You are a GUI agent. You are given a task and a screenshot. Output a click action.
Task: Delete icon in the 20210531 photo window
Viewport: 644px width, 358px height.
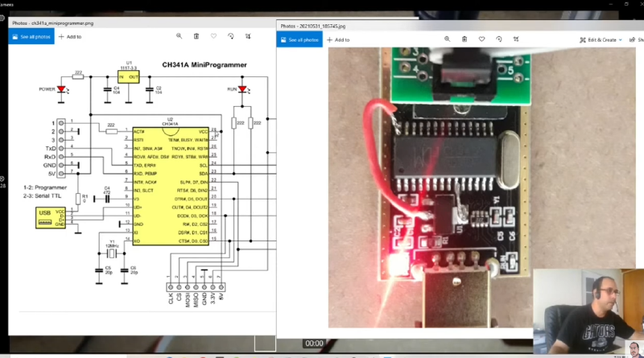(464, 39)
